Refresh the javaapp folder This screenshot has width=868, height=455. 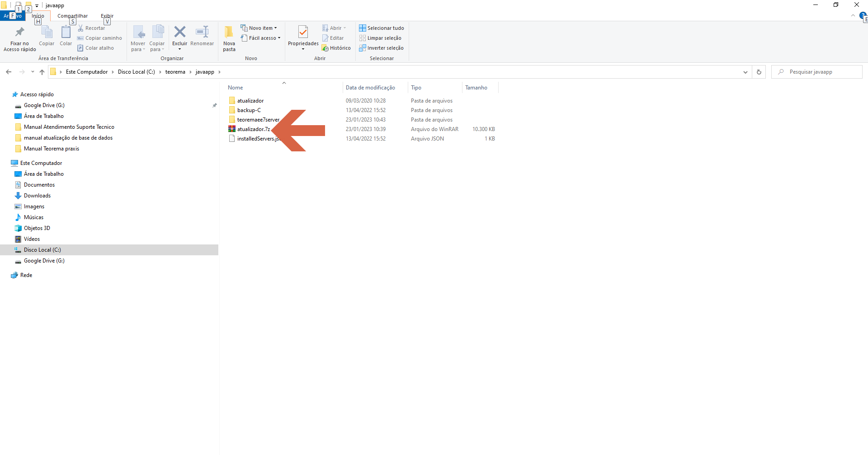[759, 72]
